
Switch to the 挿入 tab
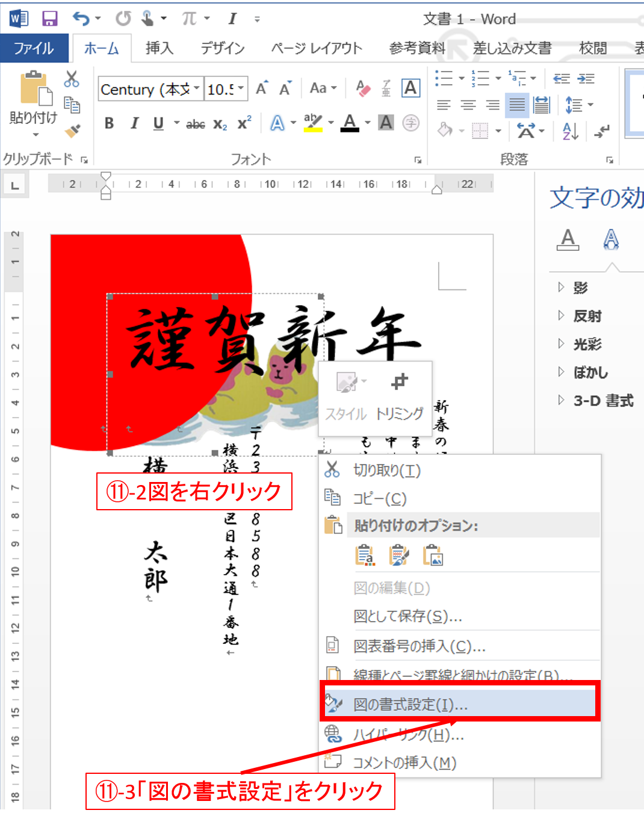[x=159, y=48]
